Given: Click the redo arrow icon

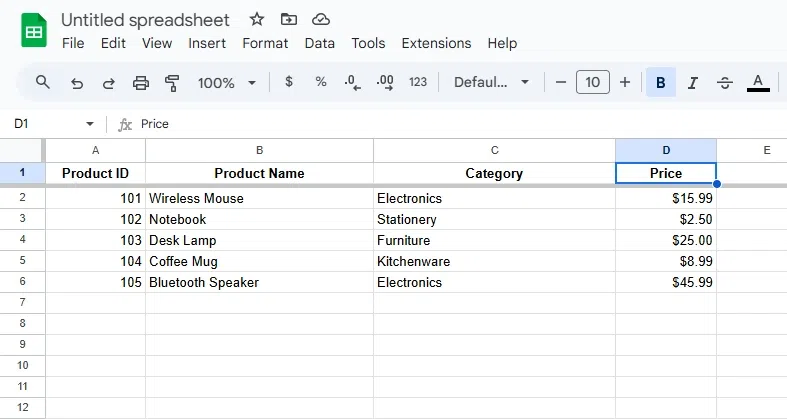Looking at the screenshot, I should (x=109, y=82).
